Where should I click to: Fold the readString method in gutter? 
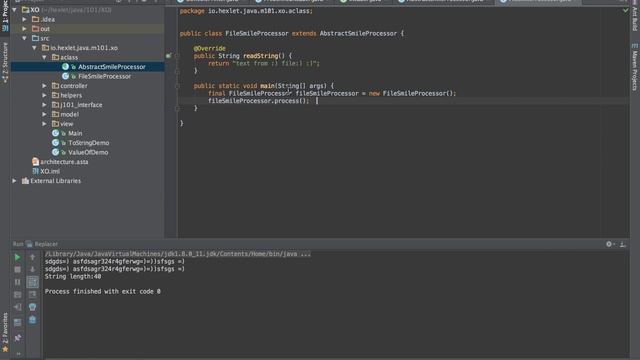[177, 56]
